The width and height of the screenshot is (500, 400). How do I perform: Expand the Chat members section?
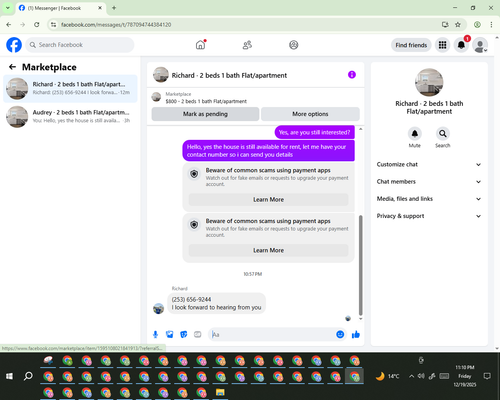point(429,182)
